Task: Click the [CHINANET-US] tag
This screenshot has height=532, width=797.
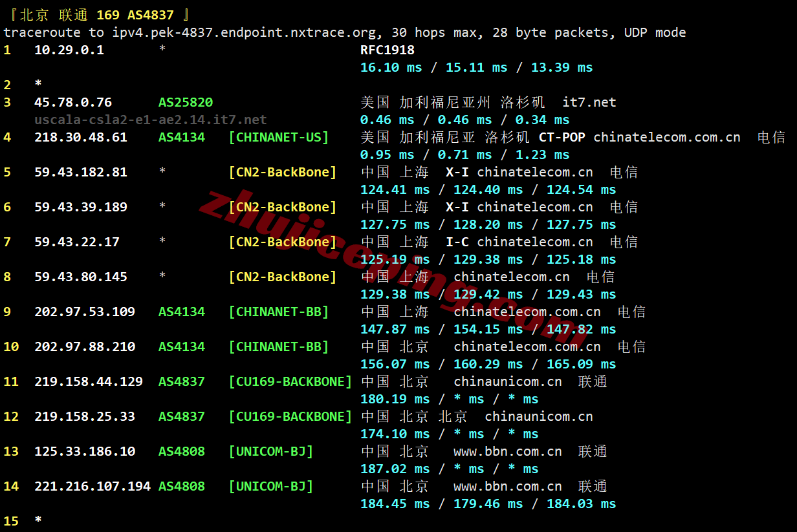Action: coord(279,137)
